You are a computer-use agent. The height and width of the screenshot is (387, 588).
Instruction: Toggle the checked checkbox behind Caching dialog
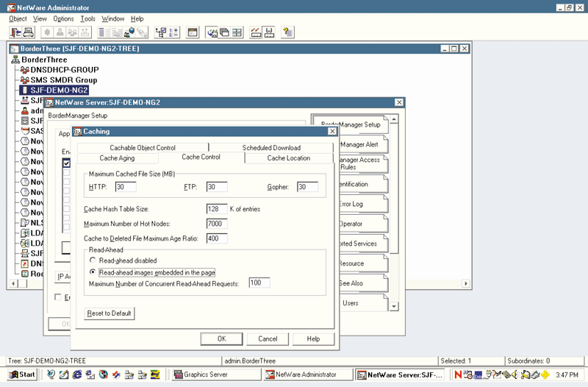(x=66, y=163)
